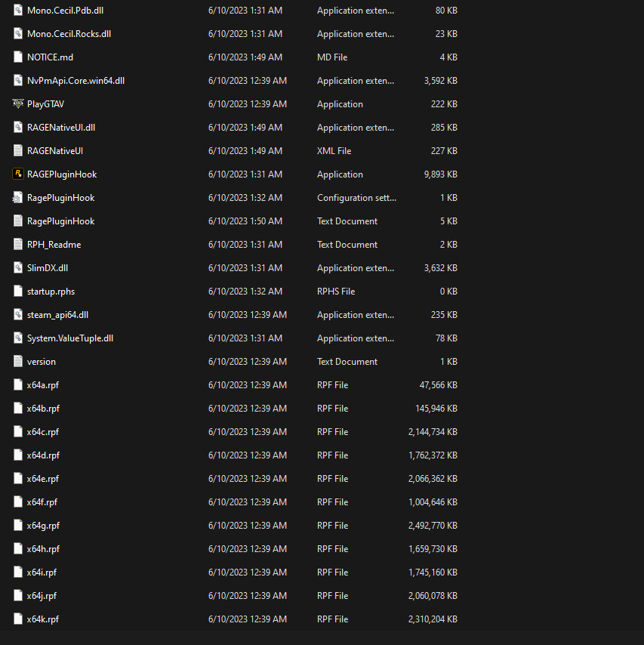Click the Mono.Cecil.Rocks.dll file icon

pyautogui.click(x=17, y=34)
